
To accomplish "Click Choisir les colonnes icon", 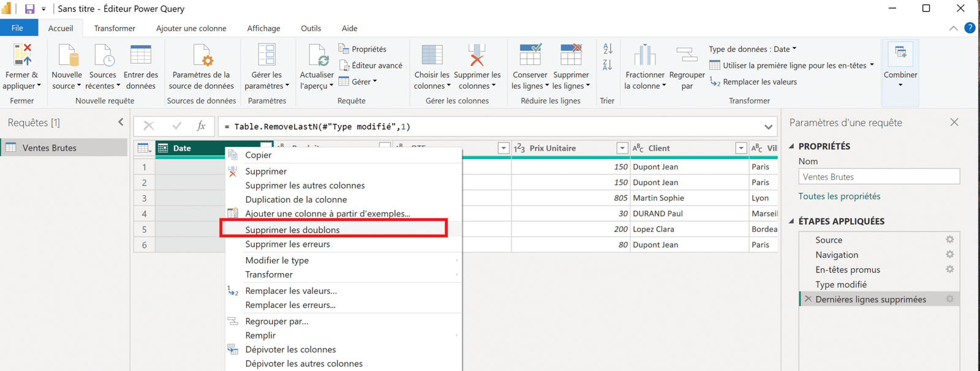I will click(x=432, y=55).
